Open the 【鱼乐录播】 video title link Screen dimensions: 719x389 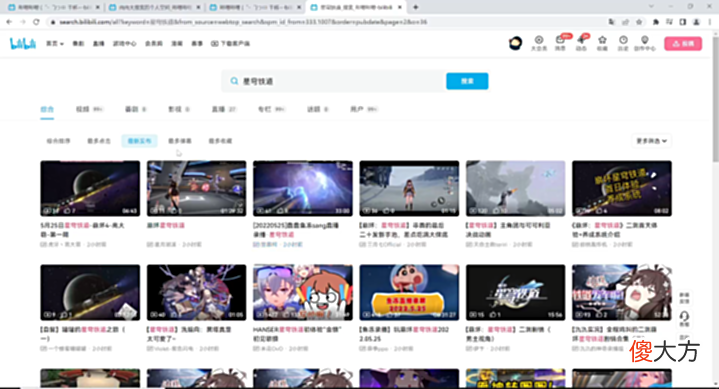pyautogui.click(x=404, y=334)
